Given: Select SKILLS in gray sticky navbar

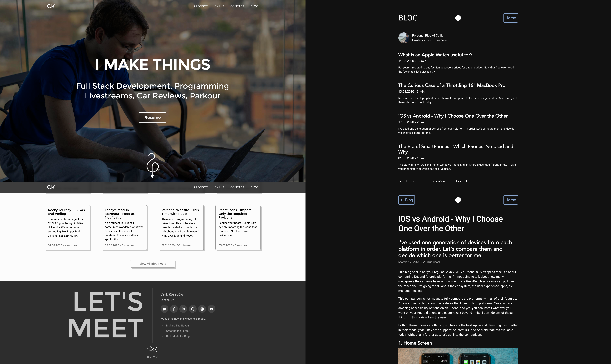Looking at the screenshot, I should tap(219, 187).
